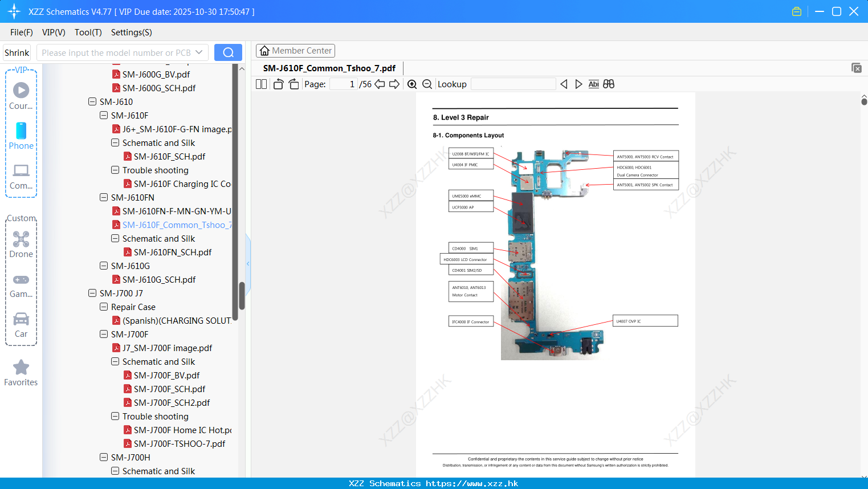Click the blue search button

coord(228,52)
